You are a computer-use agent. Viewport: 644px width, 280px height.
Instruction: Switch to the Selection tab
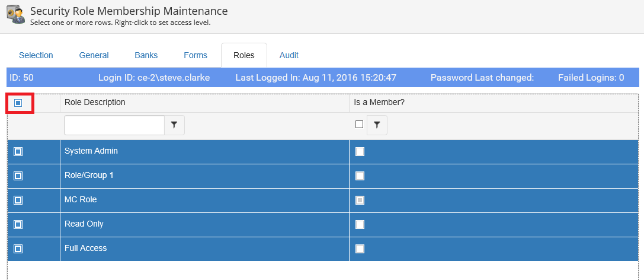(x=36, y=55)
